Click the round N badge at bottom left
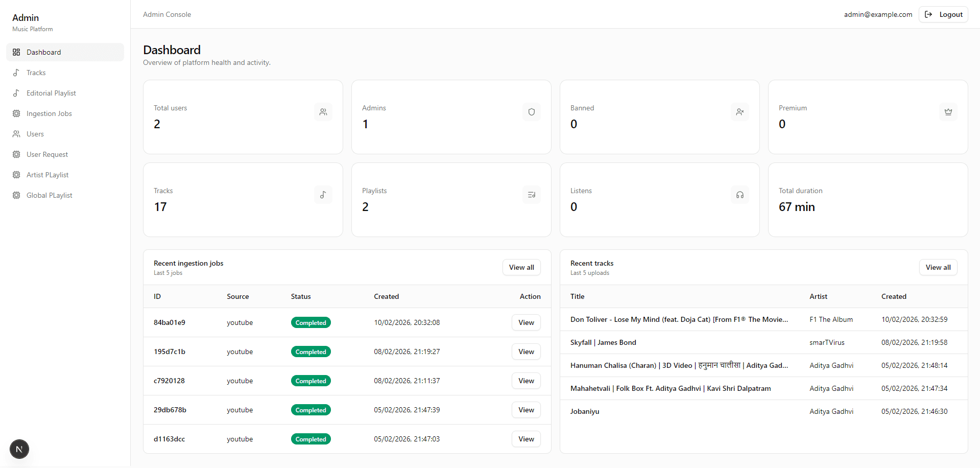 pyautogui.click(x=19, y=450)
